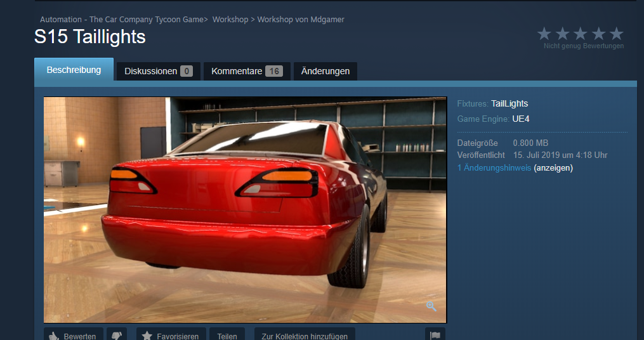Add item via Favorisieren button

pos(171,335)
